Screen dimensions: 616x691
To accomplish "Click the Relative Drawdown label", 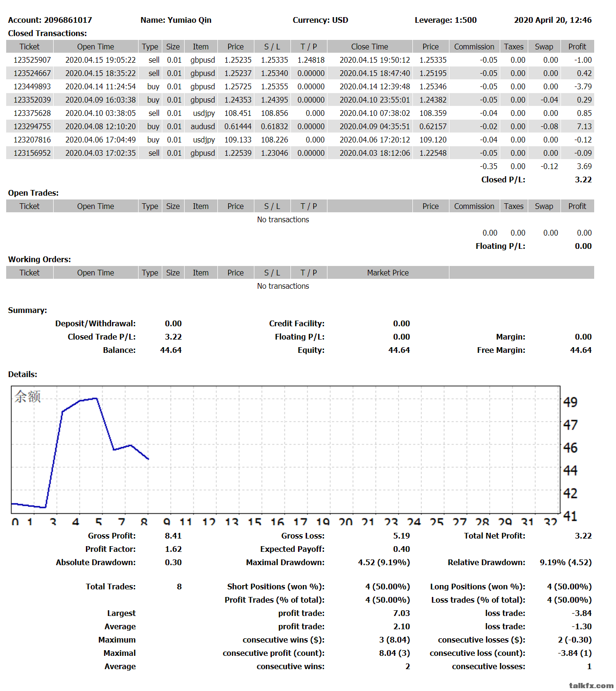I will pos(486,562).
